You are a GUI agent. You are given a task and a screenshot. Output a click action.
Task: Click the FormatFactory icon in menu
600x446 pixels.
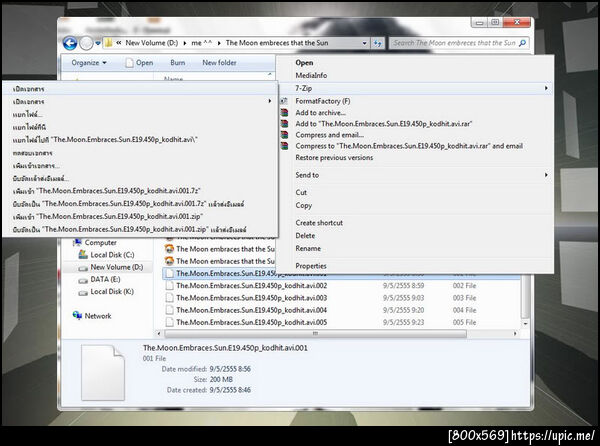pyautogui.click(x=284, y=101)
